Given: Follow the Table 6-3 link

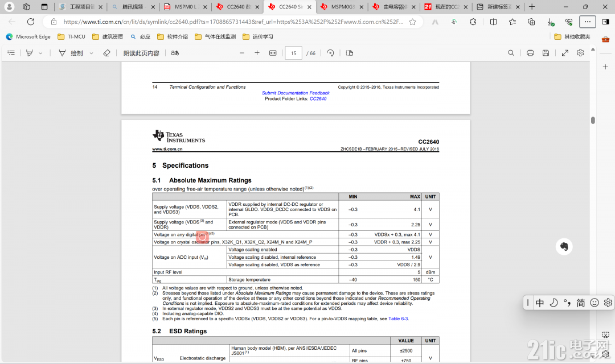Looking at the screenshot, I should pos(398,319).
